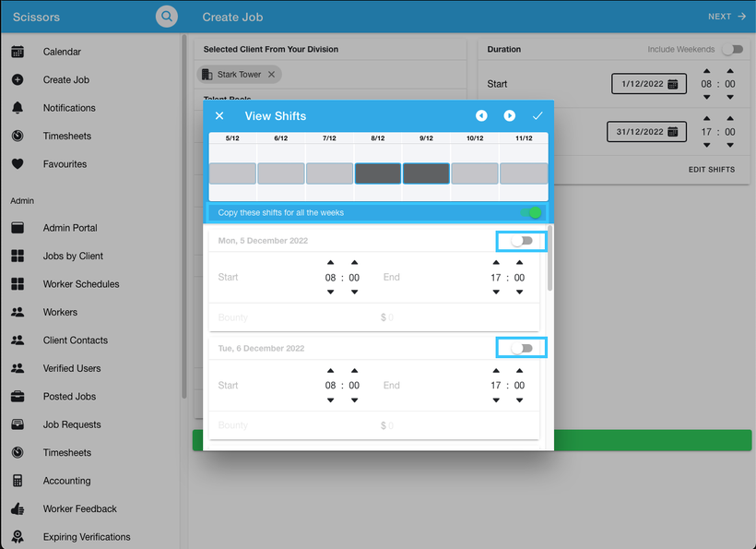Open Jobs by Client admin page
Screen dimensions: 756x549
click(x=73, y=256)
